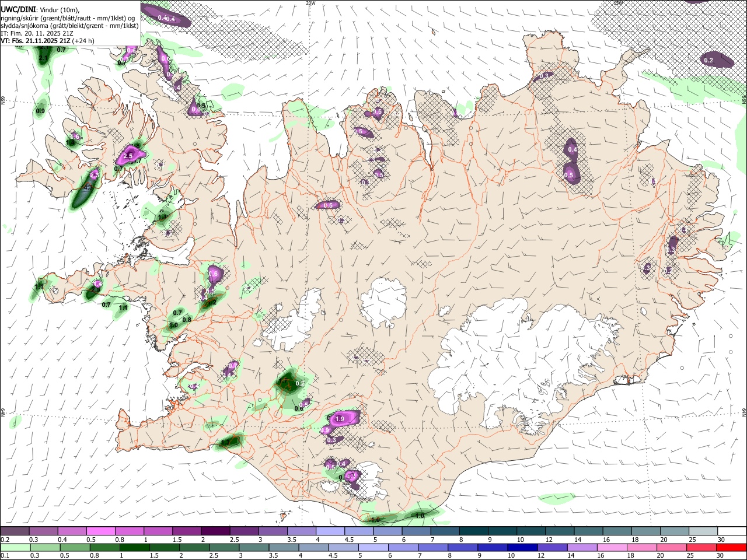This screenshot has height=560, width=747.
Task: Click the UWC/DINI model title text
Action: point(19,10)
